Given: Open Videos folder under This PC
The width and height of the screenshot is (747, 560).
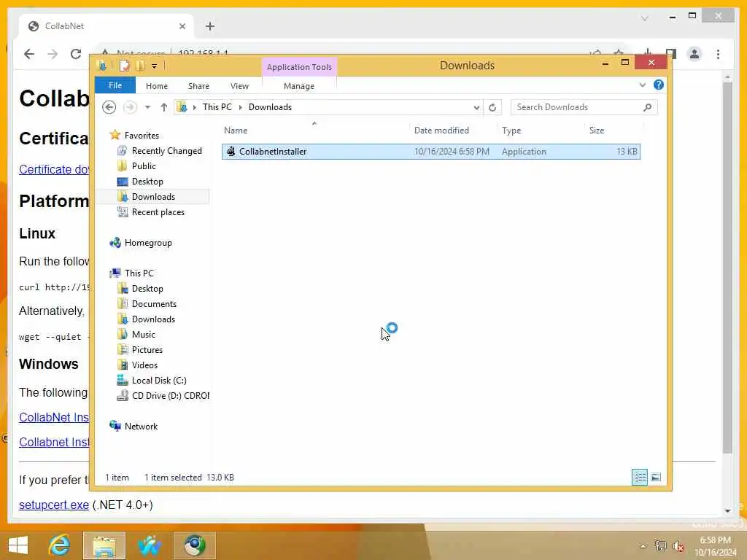Looking at the screenshot, I should (144, 365).
